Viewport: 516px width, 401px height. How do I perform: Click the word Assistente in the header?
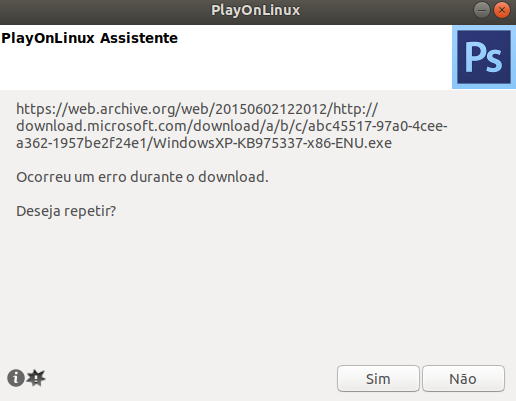[139, 38]
